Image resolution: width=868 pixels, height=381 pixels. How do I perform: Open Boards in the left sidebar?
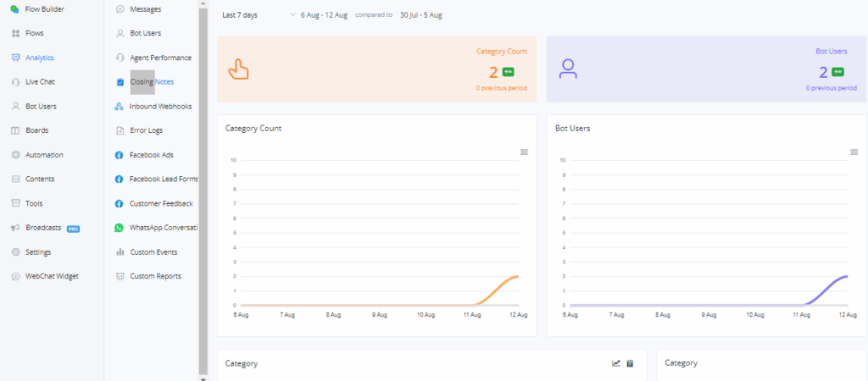tap(36, 130)
